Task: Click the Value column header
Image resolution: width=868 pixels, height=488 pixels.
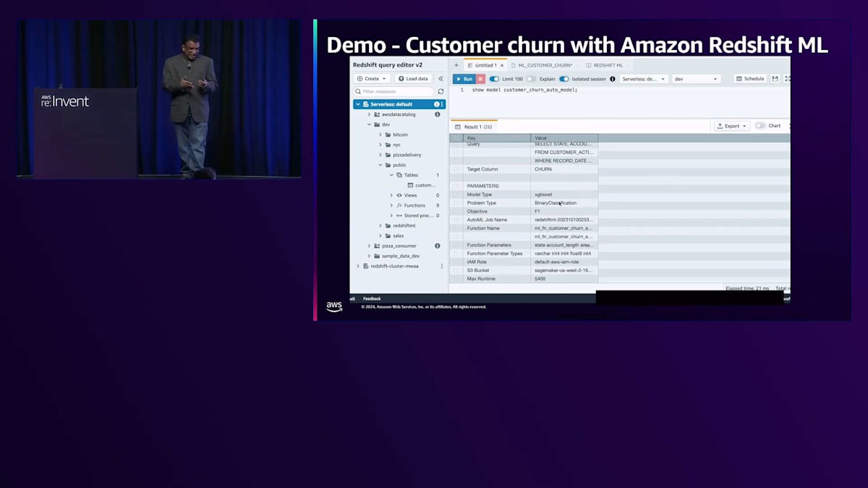Action: click(564, 137)
